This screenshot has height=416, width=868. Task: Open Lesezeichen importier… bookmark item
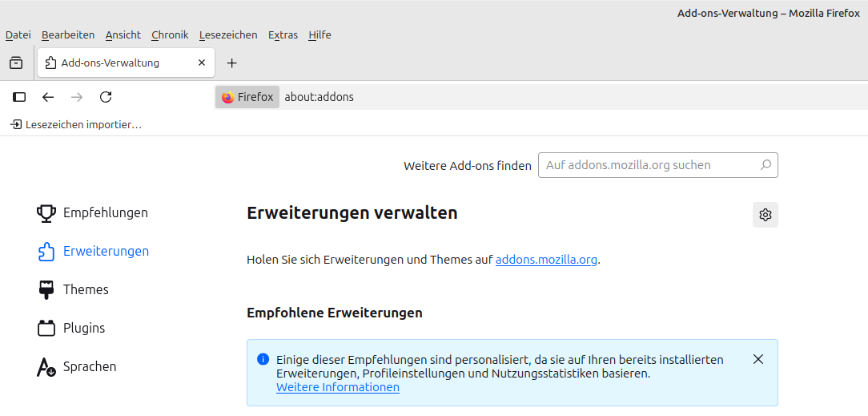tap(76, 124)
